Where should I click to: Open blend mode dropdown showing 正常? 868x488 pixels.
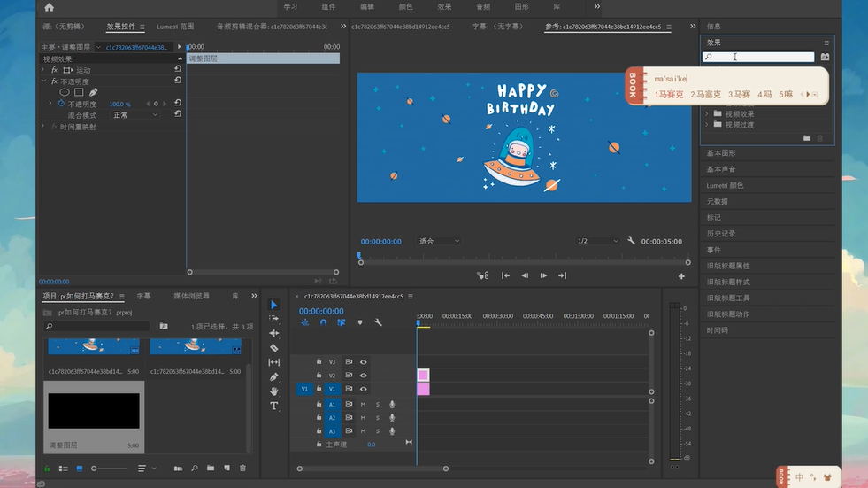click(x=135, y=115)
